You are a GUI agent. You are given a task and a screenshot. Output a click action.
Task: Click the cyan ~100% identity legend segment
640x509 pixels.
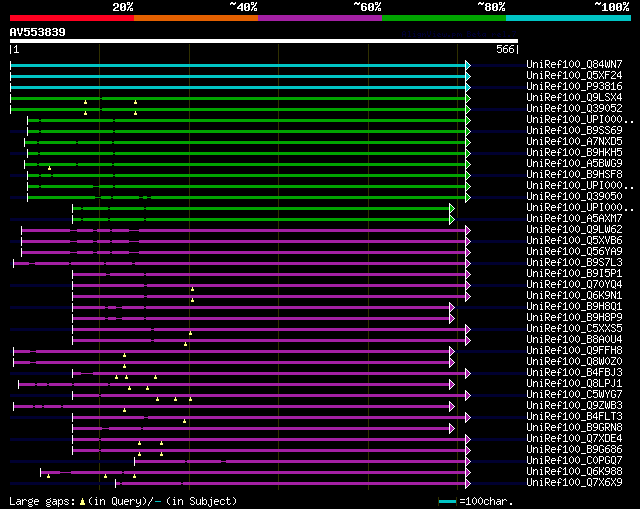click(569, 18)
